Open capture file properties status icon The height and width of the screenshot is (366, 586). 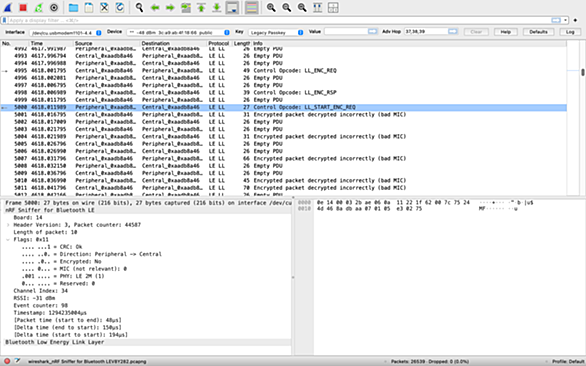(18, 361)
